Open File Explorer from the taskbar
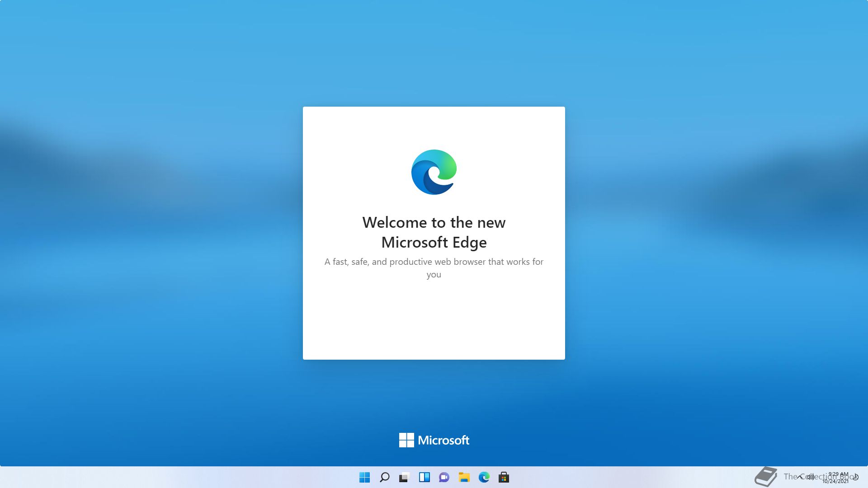This screenshot has width=868, height=488. pos(464,477)
